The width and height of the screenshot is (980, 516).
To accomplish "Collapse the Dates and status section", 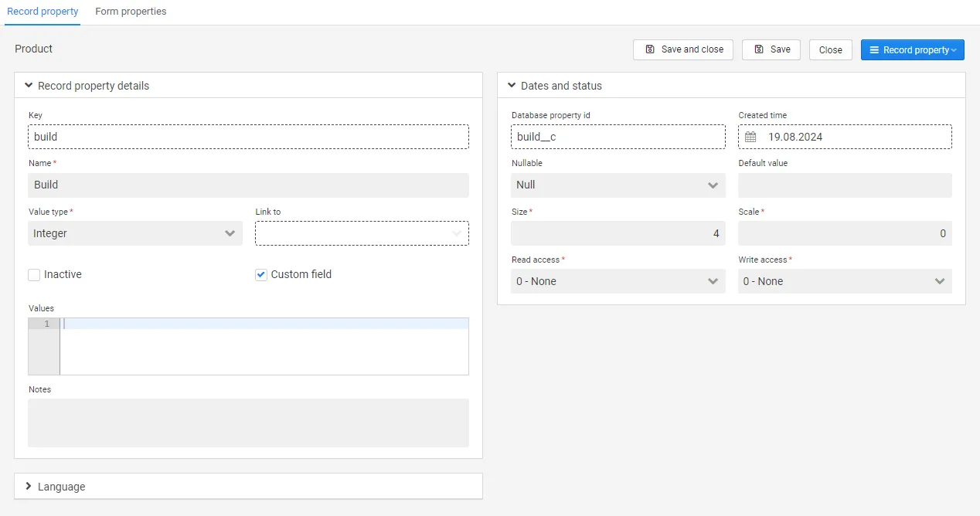I will (512, 86).
